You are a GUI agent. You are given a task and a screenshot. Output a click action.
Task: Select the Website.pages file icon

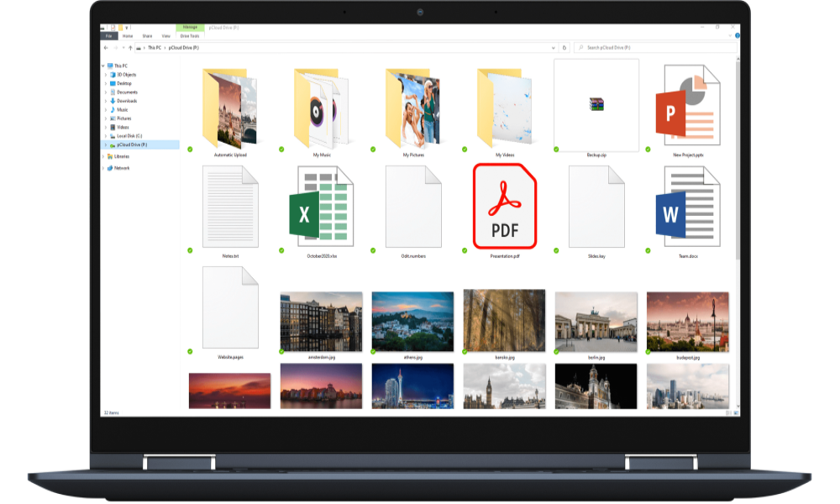[230, 307]
